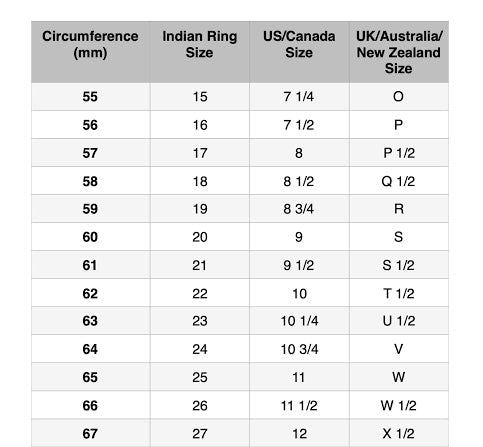
Task: Select the UK size X 1/2 cell
Action: click(x=399, y=433)
